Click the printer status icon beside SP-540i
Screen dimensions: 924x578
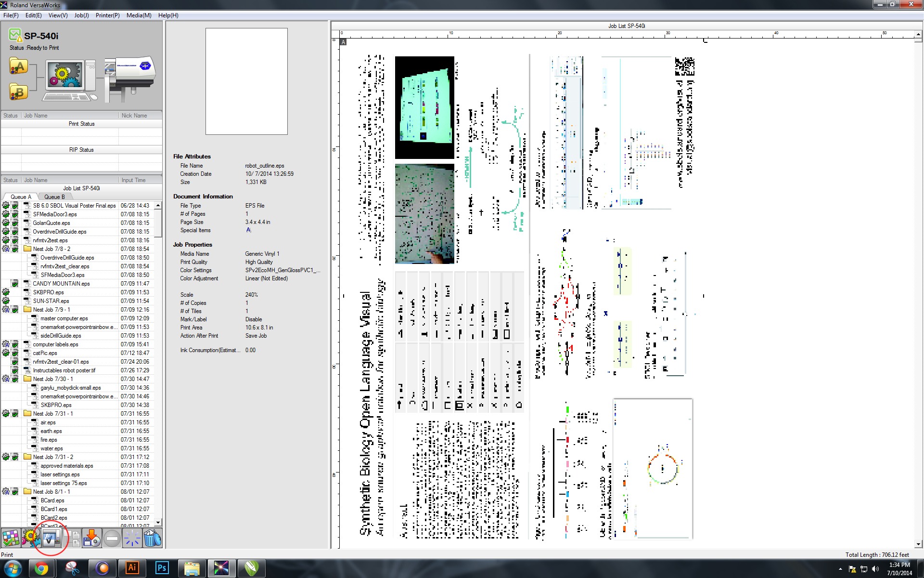15,35
